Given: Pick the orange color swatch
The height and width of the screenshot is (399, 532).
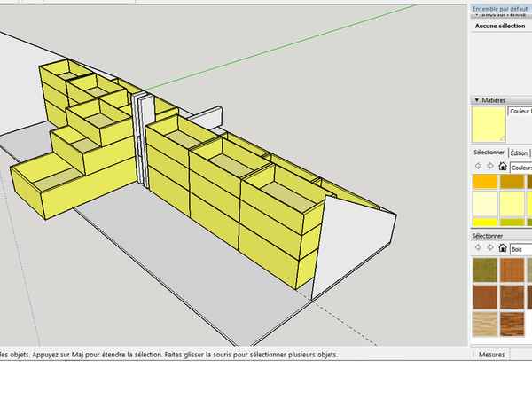Looking at the screenshot, I should pos(484,182).
